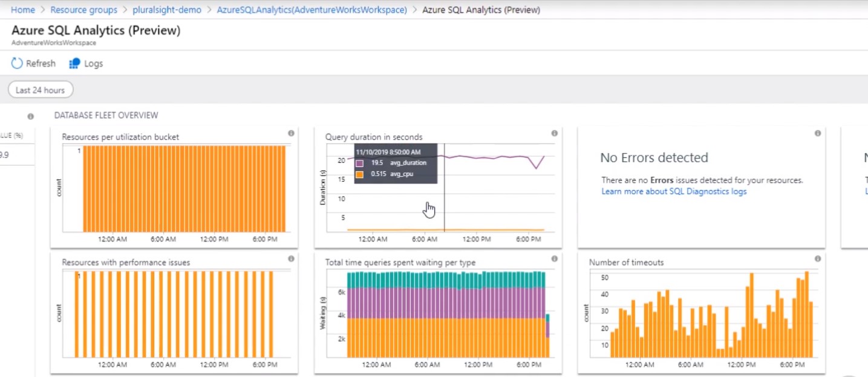Open Logs via its icon

point(75,64)
